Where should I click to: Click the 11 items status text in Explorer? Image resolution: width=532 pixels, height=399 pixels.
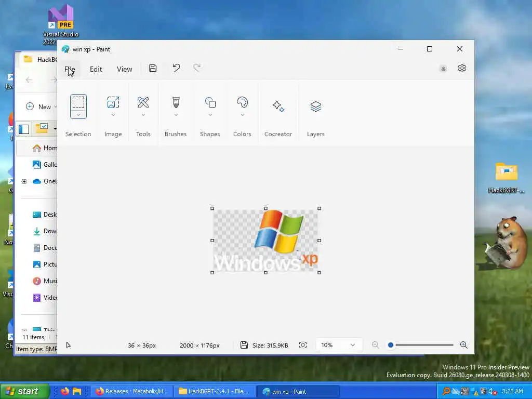point(33,337)
